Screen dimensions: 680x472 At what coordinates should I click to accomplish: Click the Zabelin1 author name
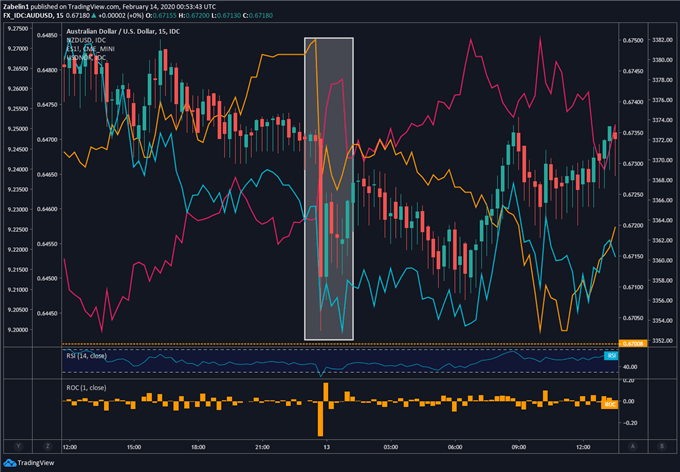(16, 7)
